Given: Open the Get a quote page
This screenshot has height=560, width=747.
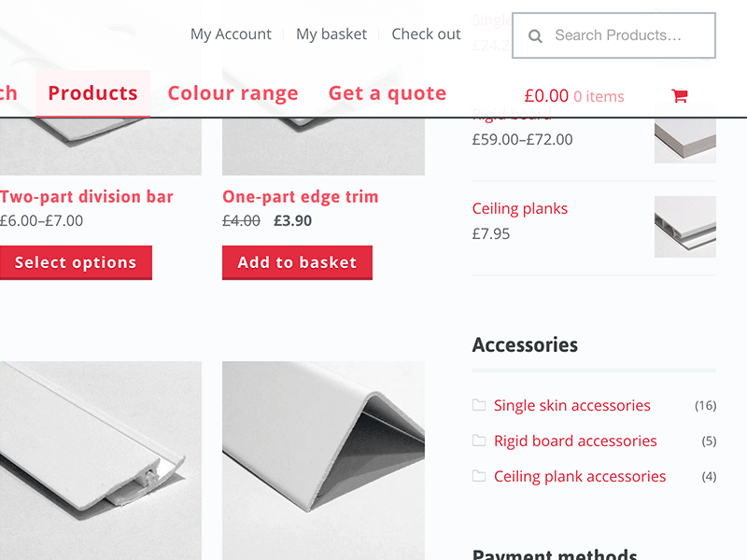Looking at the screenshot, I should point(387,93).
